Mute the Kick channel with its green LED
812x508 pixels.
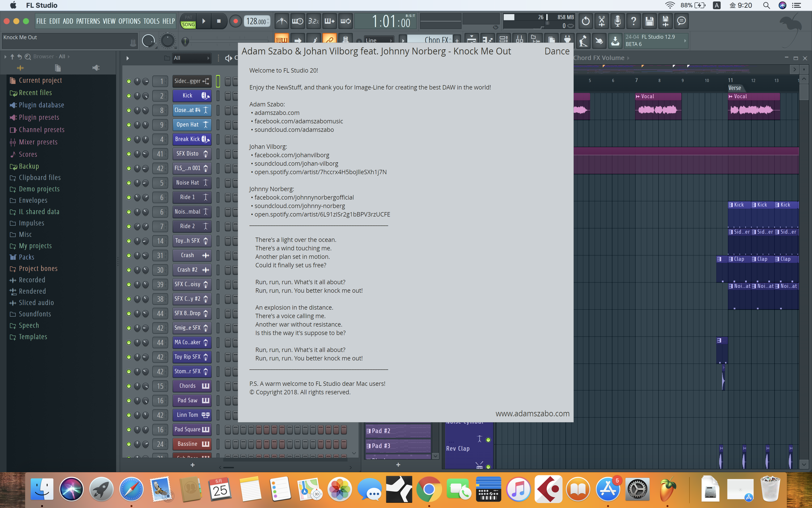tap(129, 96)
